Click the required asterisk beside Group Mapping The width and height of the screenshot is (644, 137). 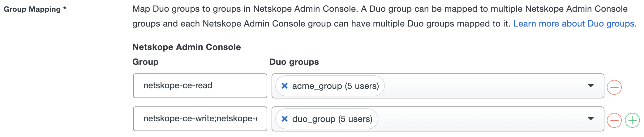coord(65,9)
